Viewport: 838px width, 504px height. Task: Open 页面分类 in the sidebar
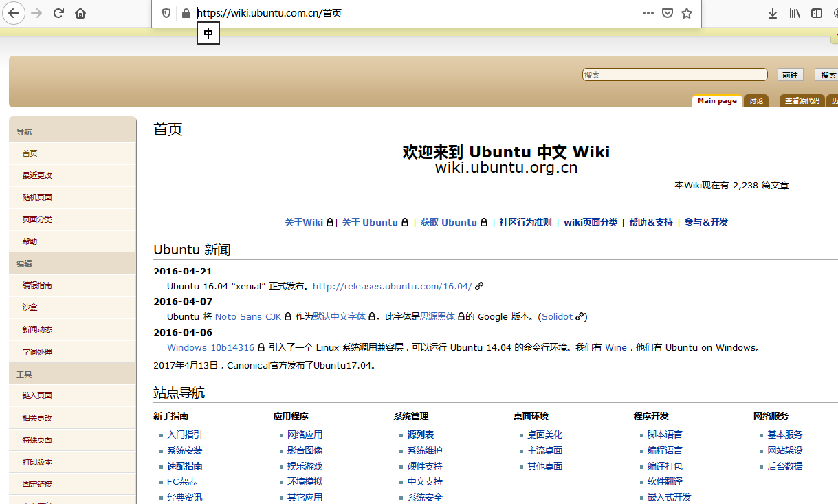click(x=37, y=219)
